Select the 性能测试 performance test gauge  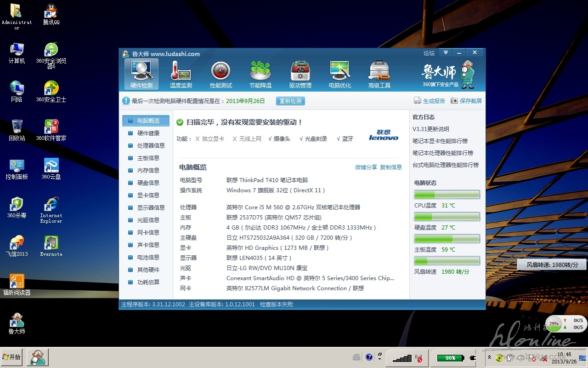coord(220,74)
